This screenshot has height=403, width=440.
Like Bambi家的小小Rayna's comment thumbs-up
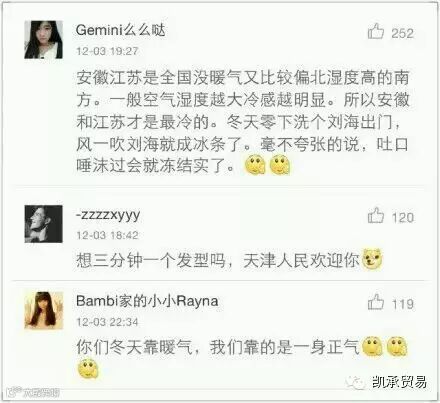376,302
